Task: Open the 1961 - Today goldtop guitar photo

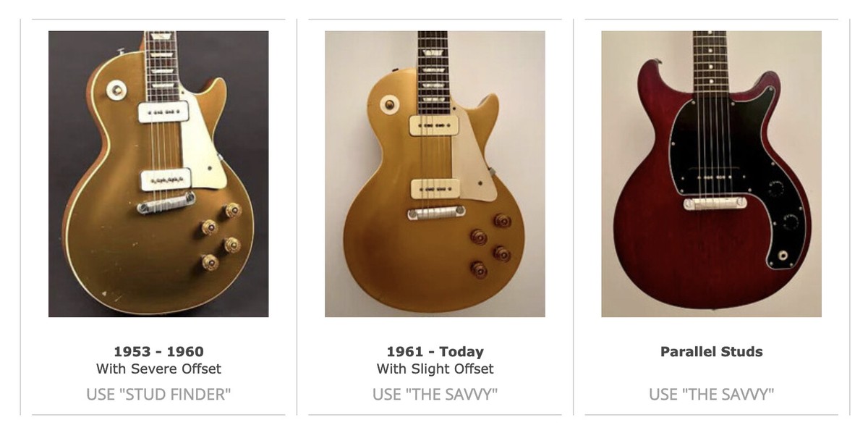Action: [x=435, y=174]
